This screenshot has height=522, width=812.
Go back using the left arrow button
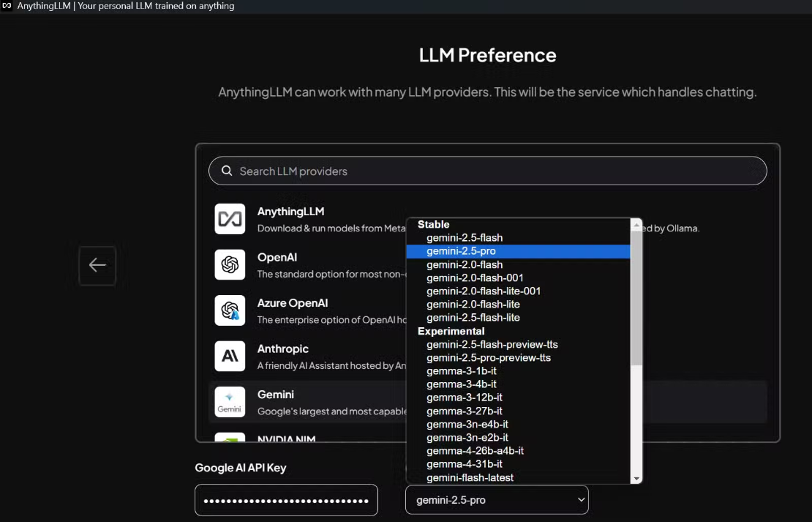97,266
